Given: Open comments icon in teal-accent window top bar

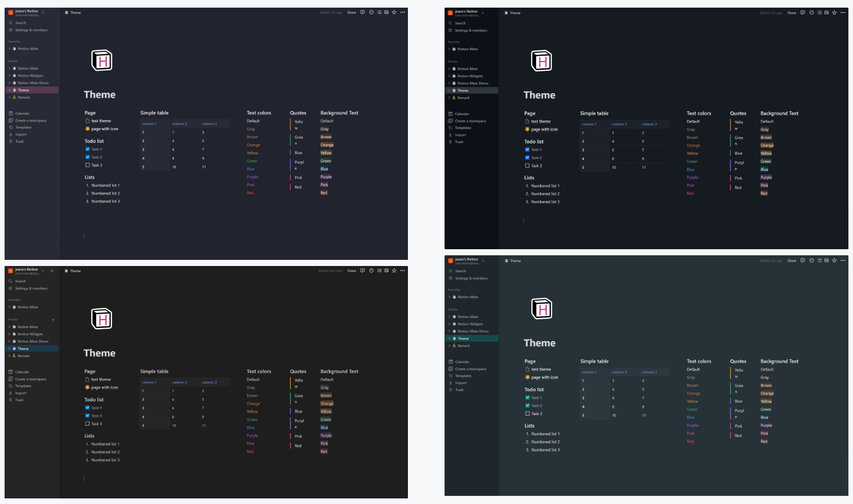Looking at the screenshot, I should coord(803,260).
